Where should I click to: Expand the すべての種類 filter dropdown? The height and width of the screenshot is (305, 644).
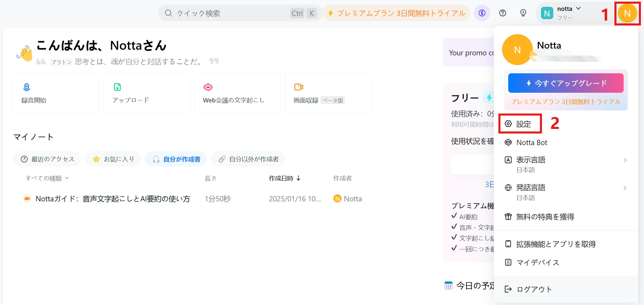(x=47, y=178)
